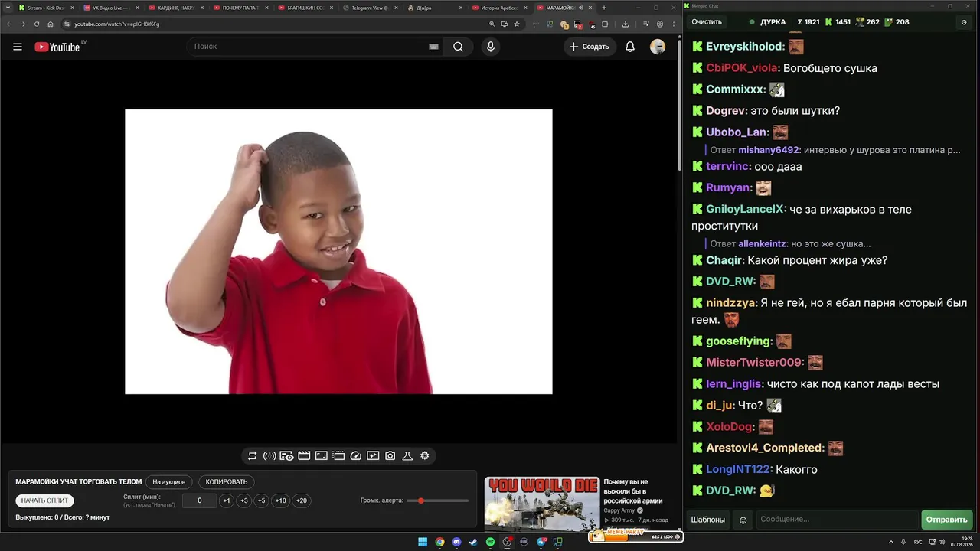
Task: Click username GniloyLanceIX in chat
Action: pyautogui.click(x=746, y=209)
